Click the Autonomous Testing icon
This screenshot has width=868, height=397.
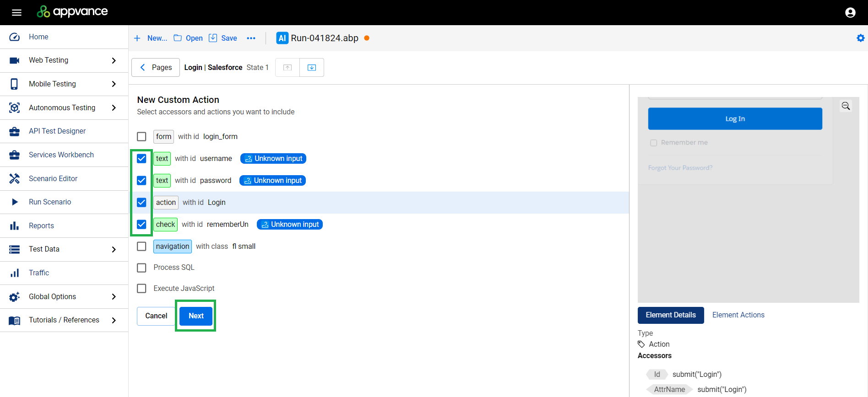point(15,108)
